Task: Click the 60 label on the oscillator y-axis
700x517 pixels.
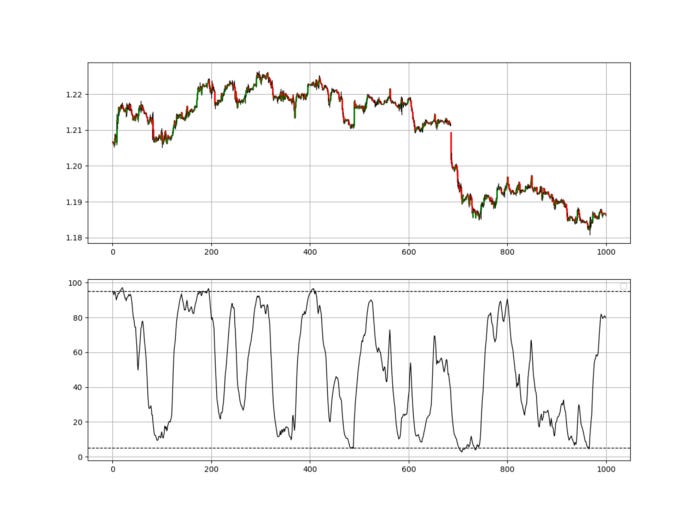Action: coord(78,353)
